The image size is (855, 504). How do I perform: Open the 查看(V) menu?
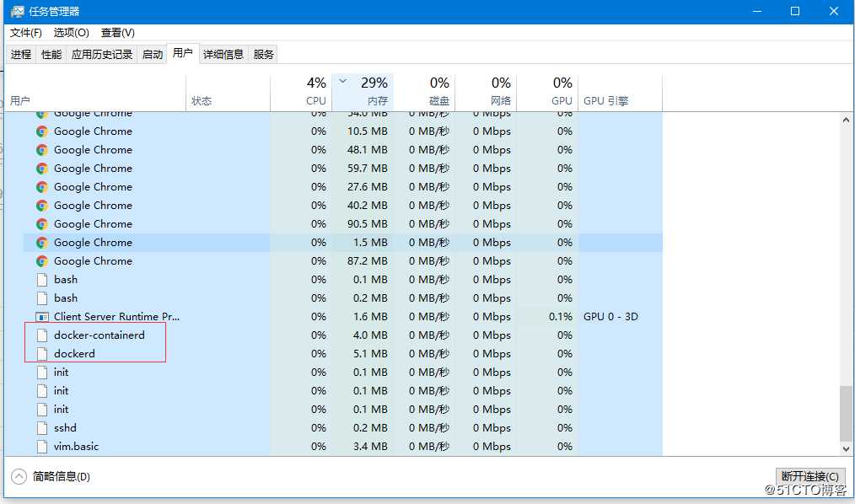coord(117,33)
